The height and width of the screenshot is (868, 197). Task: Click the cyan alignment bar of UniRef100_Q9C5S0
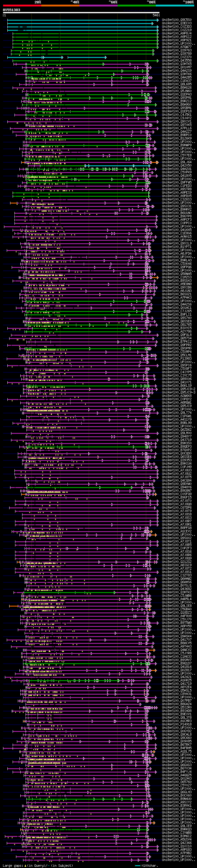tap(83, 20)
